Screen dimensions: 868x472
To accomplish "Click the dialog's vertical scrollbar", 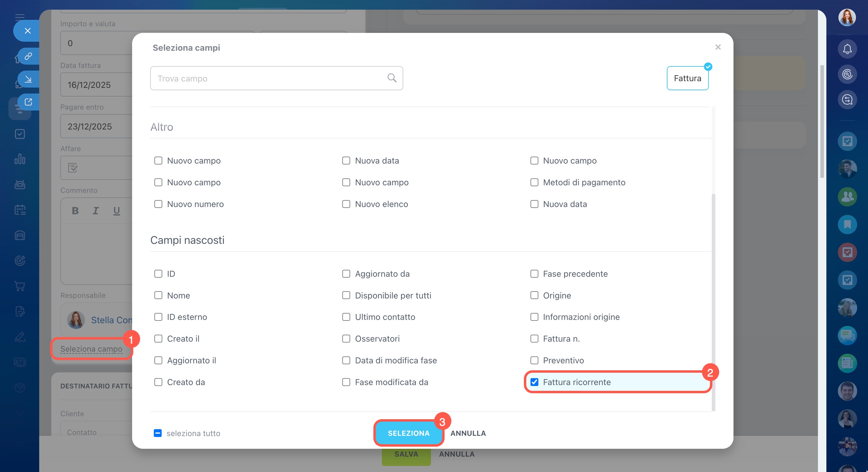I will pos(713,302).
